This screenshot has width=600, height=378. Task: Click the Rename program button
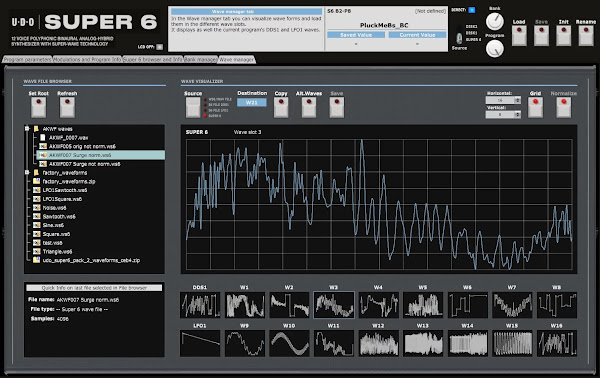pos(586,36)
